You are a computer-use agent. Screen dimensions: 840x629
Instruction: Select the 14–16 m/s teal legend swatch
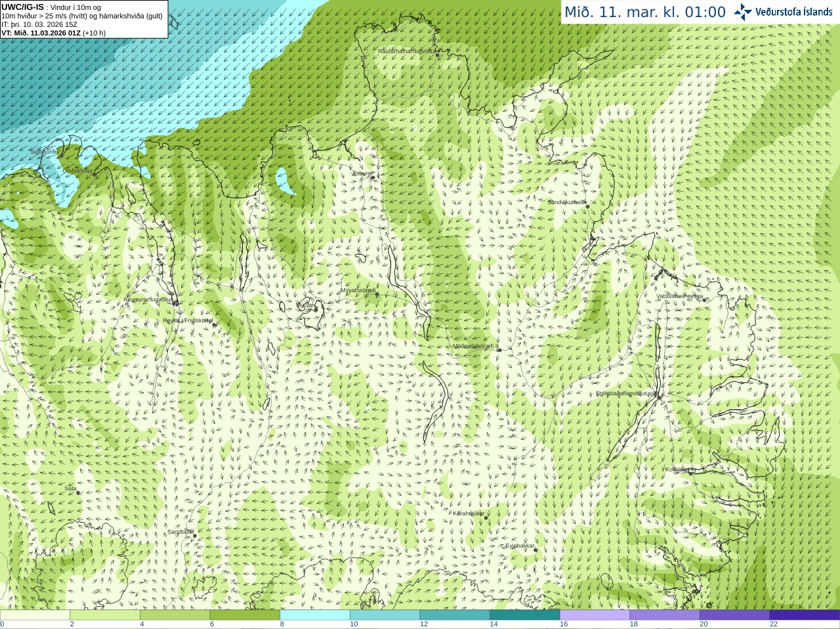tap(525, 615)
